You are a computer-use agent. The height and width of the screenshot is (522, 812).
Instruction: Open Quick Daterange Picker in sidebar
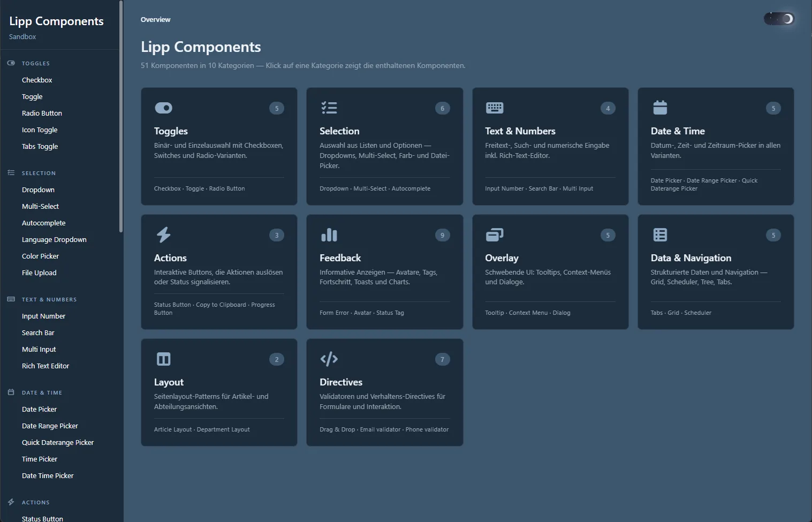[58, 442]
